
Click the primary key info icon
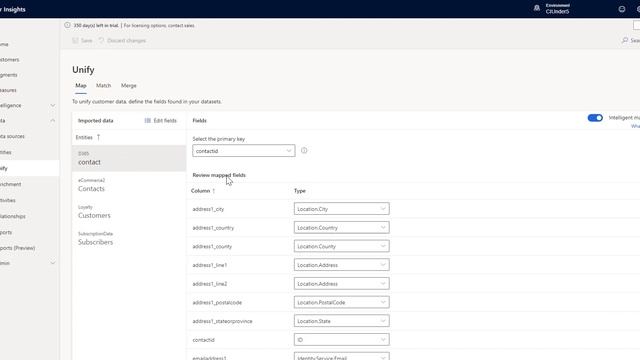tap(304, 151)
